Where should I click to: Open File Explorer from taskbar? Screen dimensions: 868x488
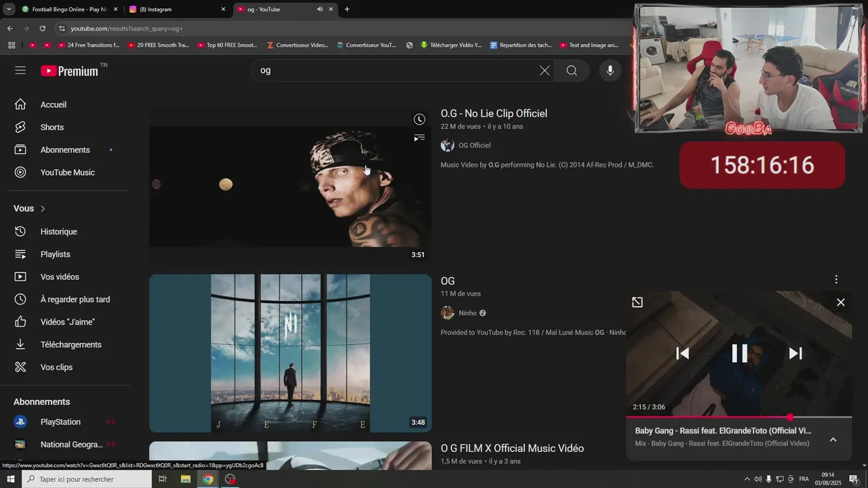(x=185, y=479)
